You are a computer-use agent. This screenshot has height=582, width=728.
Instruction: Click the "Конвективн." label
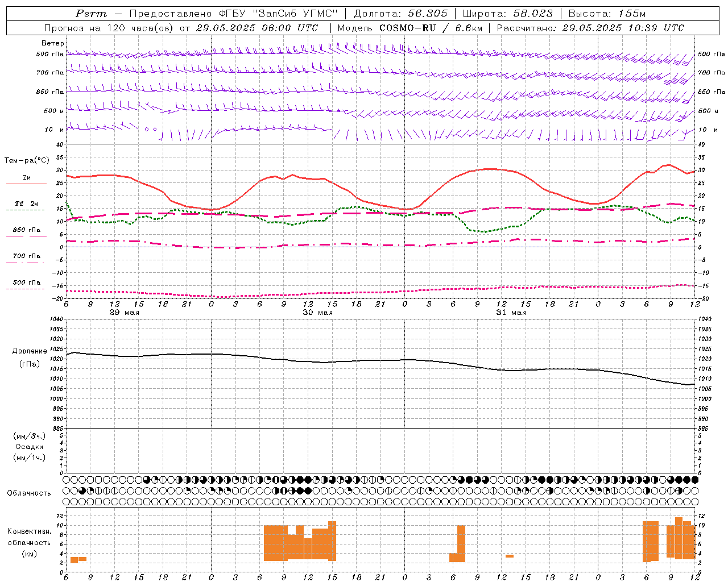pos(30,531)
